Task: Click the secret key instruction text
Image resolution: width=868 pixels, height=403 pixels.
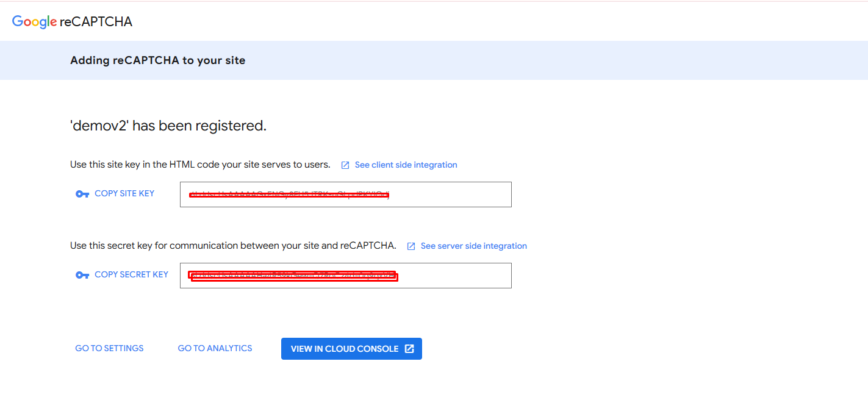Action: [x=233, y=246]
